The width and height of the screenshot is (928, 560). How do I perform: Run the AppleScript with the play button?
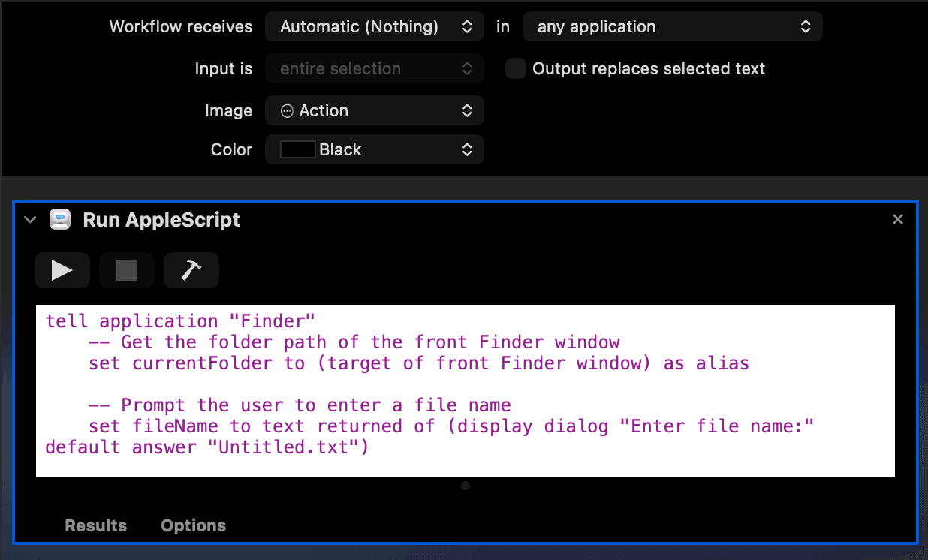point(62,269)
